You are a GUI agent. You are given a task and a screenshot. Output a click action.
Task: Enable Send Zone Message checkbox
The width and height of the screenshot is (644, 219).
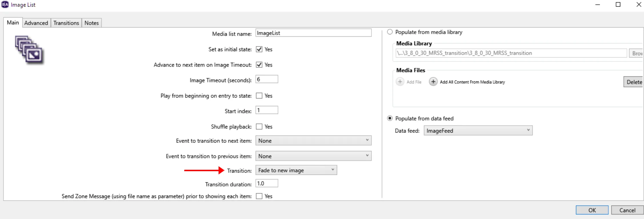point(259,196)
